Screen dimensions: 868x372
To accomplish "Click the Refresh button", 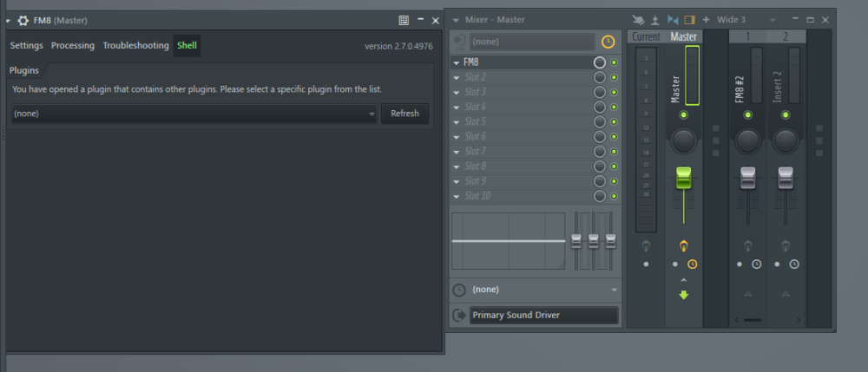I will 404,114.
